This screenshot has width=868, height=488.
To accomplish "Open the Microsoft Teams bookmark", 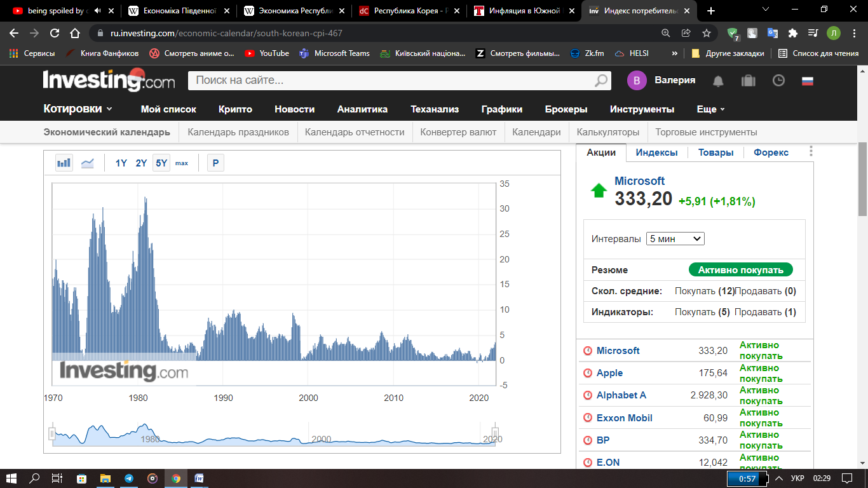I will tap(335, 53).
